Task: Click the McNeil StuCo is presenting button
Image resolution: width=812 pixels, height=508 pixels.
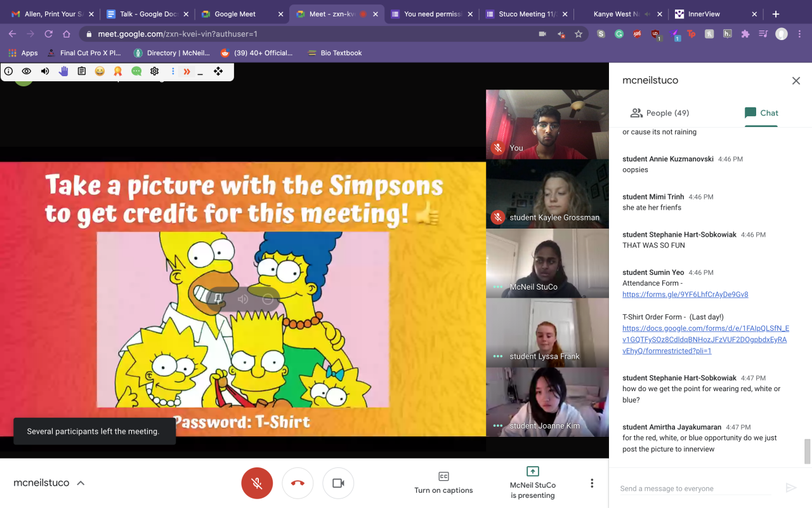Action: tap(533, 483)
